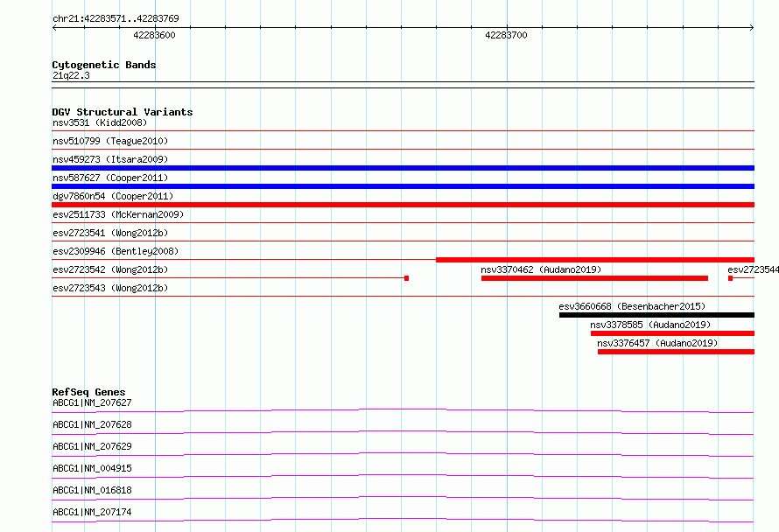Click the 42283700 ruler position label

tap(506, 35)
